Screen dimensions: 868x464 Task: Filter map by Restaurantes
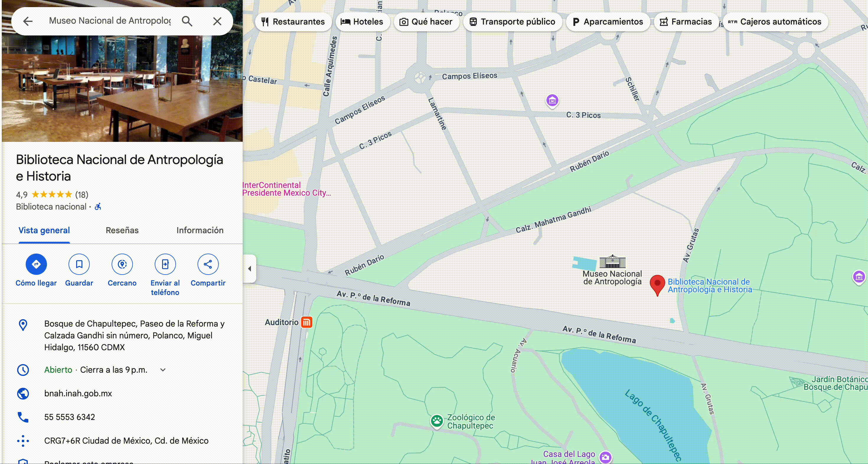(x=293, y=22)
